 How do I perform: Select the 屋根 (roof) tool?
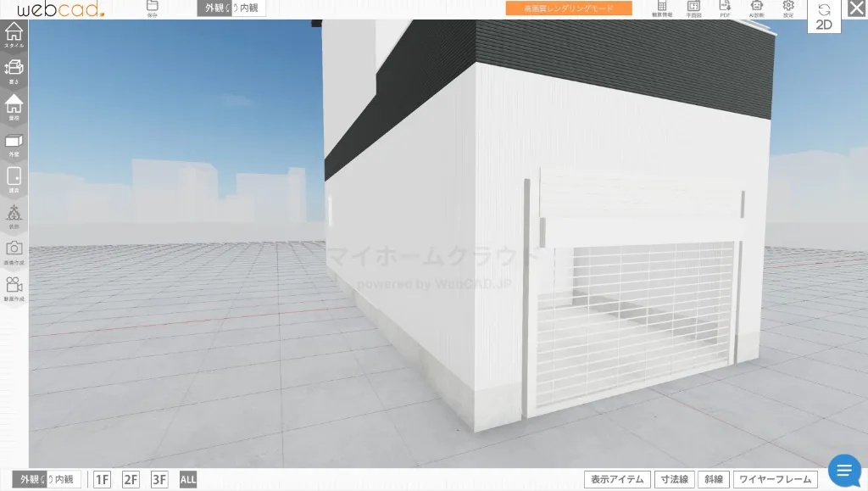[14, 108]
